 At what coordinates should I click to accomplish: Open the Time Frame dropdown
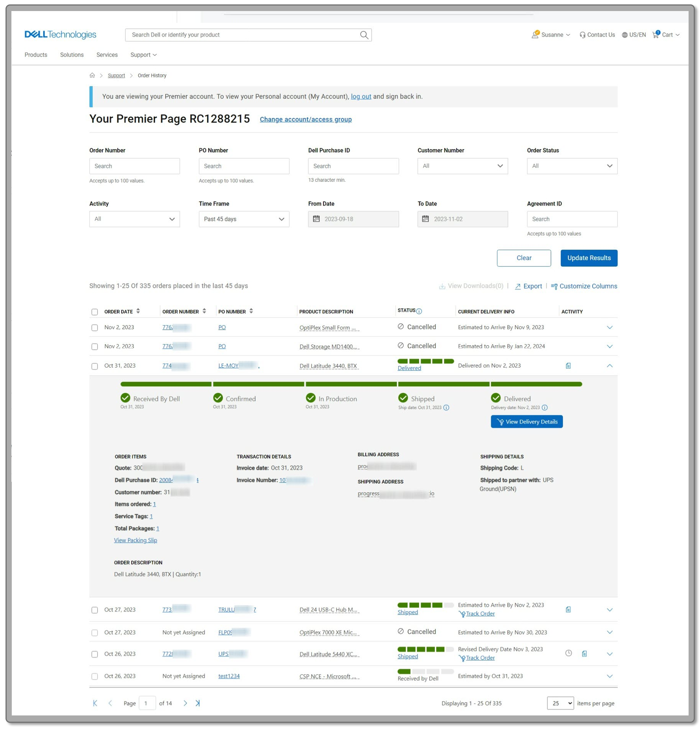point(244,219)
